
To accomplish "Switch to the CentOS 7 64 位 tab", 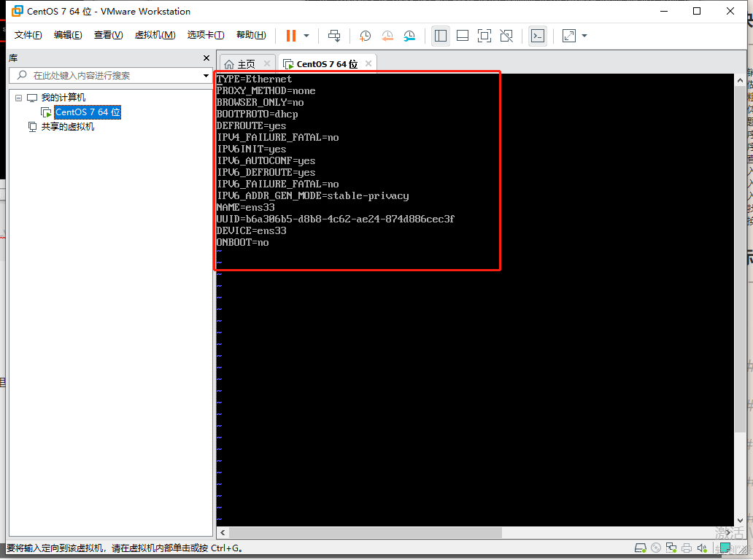I will pos(327,64).
